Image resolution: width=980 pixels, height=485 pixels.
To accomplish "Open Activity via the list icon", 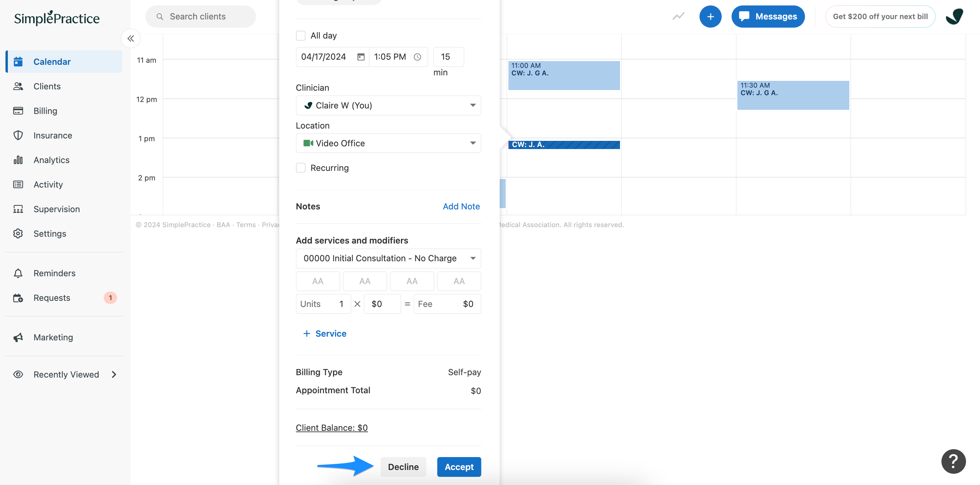I will [18, 184].
